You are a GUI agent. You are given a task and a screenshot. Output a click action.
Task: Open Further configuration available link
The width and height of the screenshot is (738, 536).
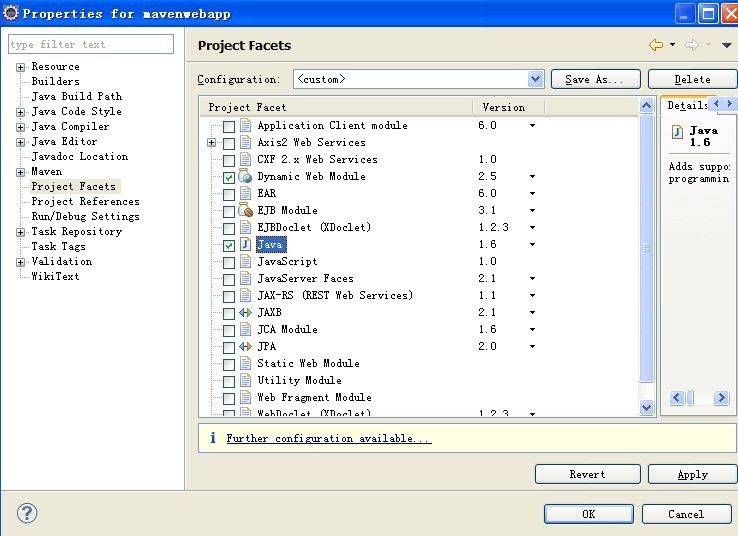click(329, 438)
